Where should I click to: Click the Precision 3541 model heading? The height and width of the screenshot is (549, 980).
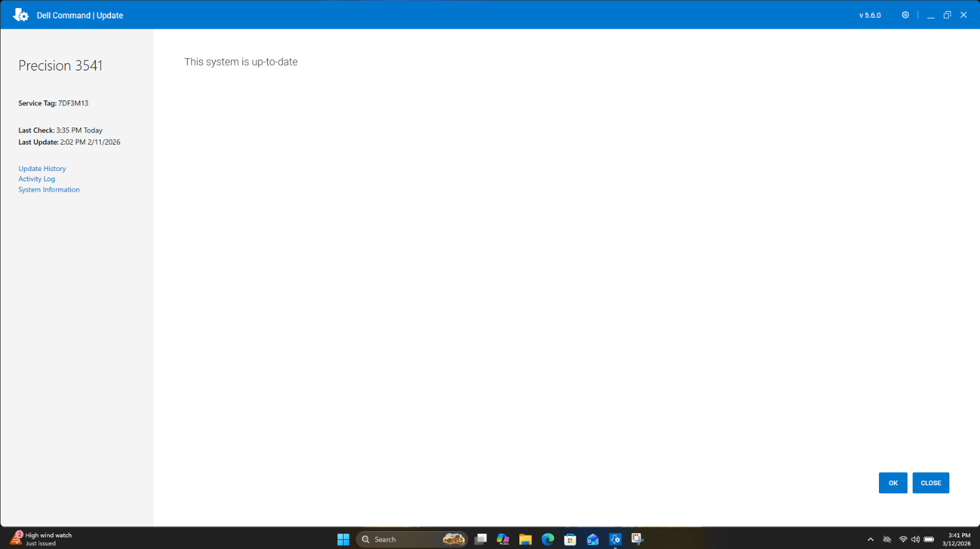[x=61, y=66]
